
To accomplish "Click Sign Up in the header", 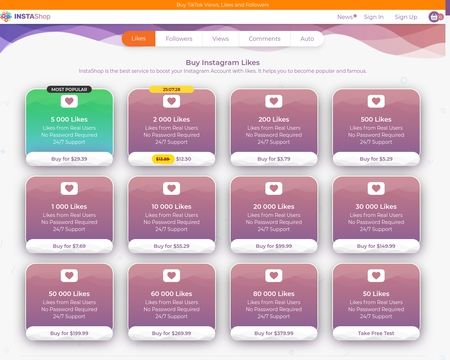I will tap(406, 17).
